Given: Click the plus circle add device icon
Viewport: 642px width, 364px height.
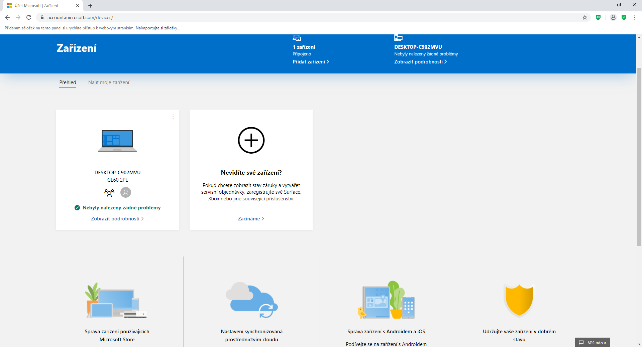Looking at the screenshot, I should click(x=251, y=140).
